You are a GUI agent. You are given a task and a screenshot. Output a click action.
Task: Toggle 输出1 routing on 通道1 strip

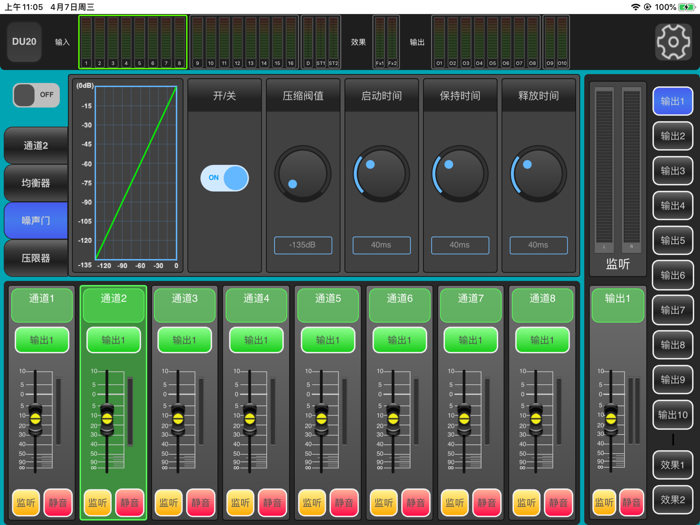coord(42,340)
